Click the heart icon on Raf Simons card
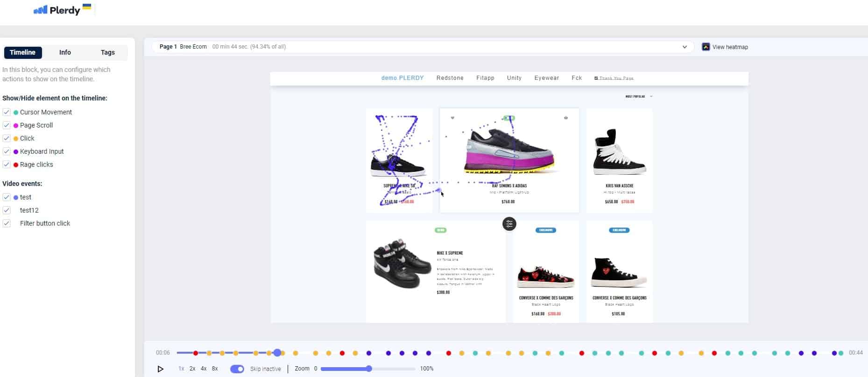This screenshot has height=377, width=868. tap(452, 118)
